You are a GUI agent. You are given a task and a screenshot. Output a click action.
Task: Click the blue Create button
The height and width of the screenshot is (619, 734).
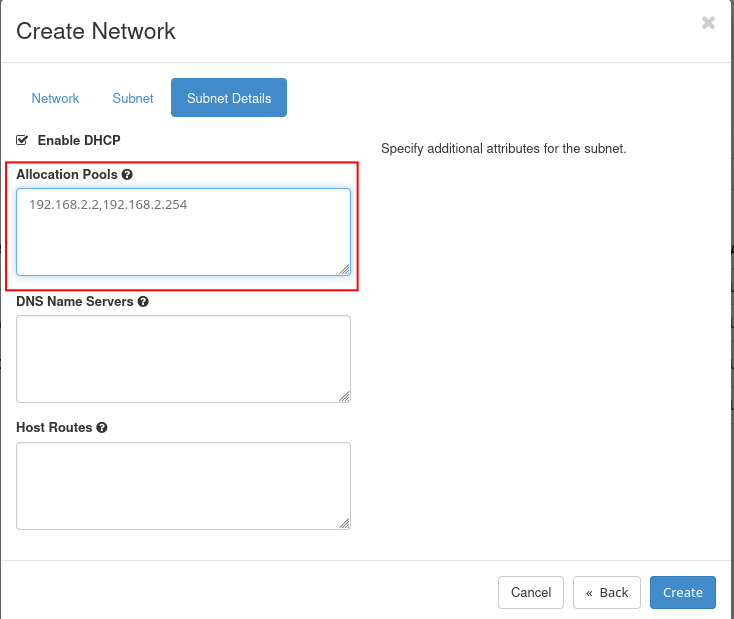[x=683, y=592]
